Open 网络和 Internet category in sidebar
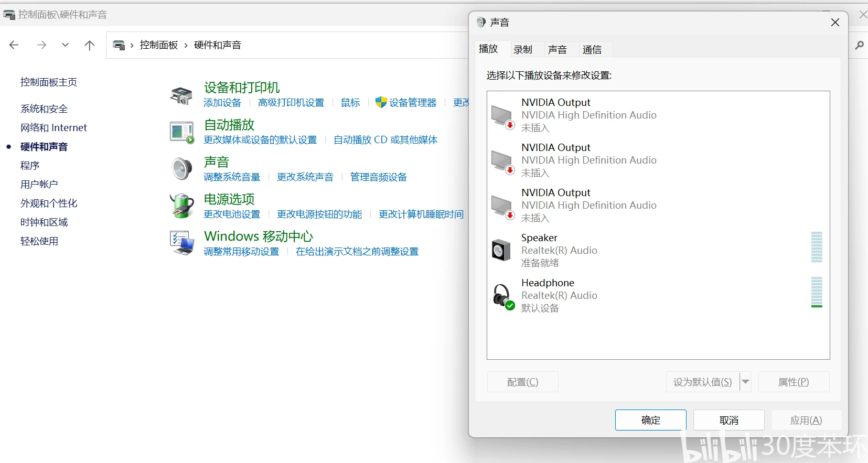This screenshot has height=463, width=868. 53,128
